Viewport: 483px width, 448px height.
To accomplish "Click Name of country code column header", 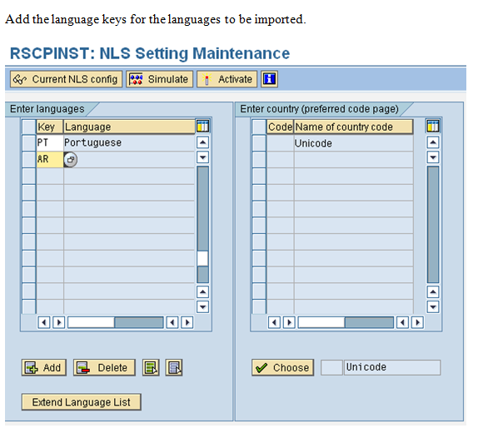I will (x=353, y=127).
